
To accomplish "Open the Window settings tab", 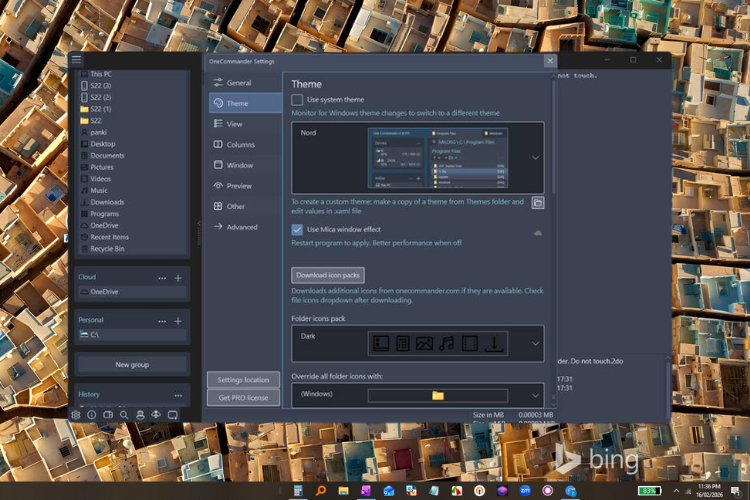I will 245,165.
